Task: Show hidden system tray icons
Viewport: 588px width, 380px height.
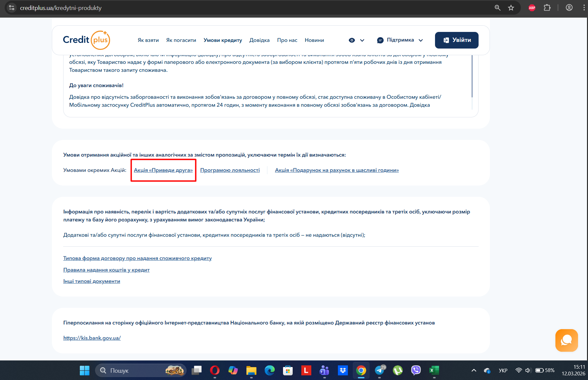Action: pos(474,370)
